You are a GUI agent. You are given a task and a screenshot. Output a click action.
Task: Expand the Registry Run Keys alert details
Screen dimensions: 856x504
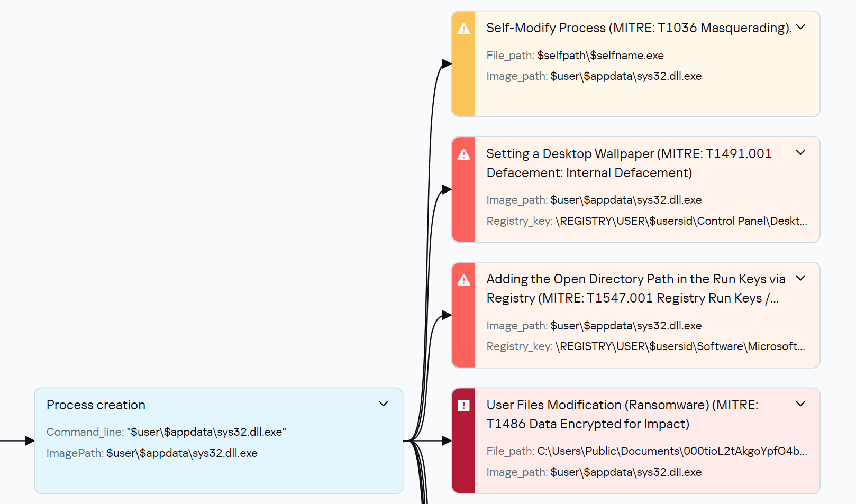click(x=800, y=278)
